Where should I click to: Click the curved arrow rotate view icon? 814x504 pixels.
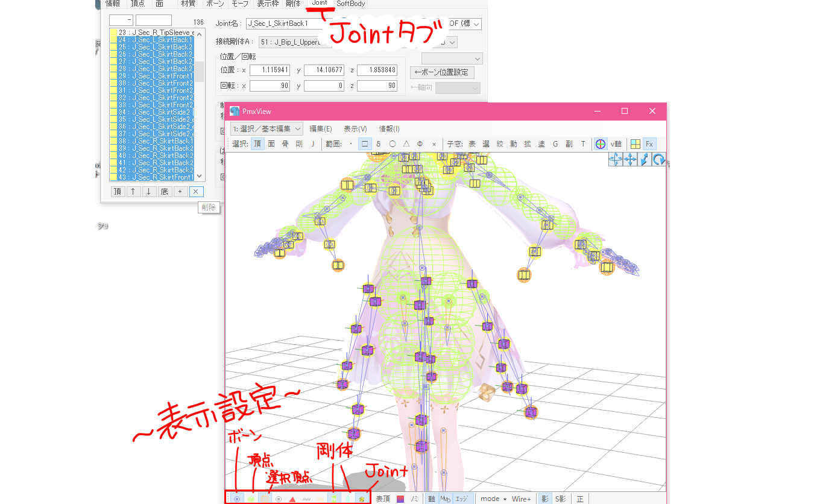pyautogui.click(x=659, y=159)
